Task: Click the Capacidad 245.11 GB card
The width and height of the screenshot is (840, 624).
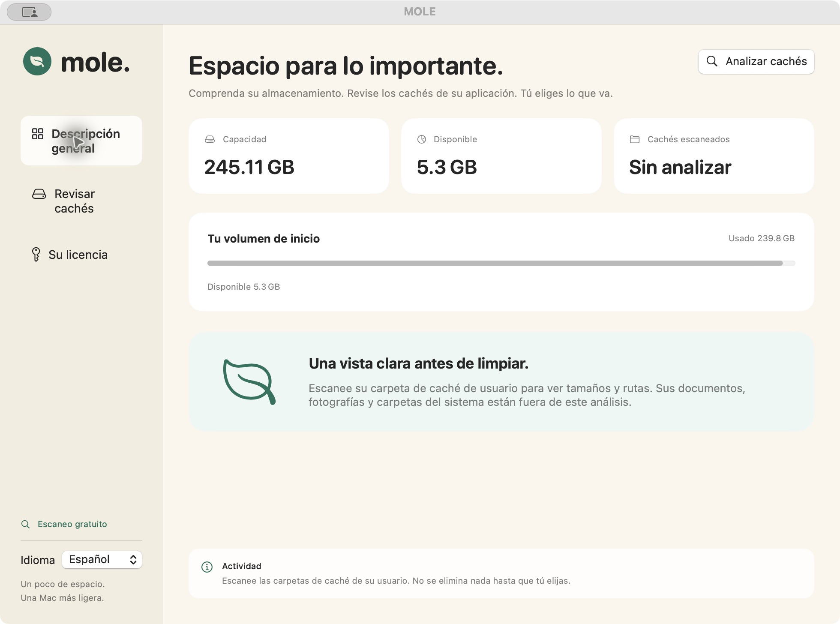Action: pos(289,156)
